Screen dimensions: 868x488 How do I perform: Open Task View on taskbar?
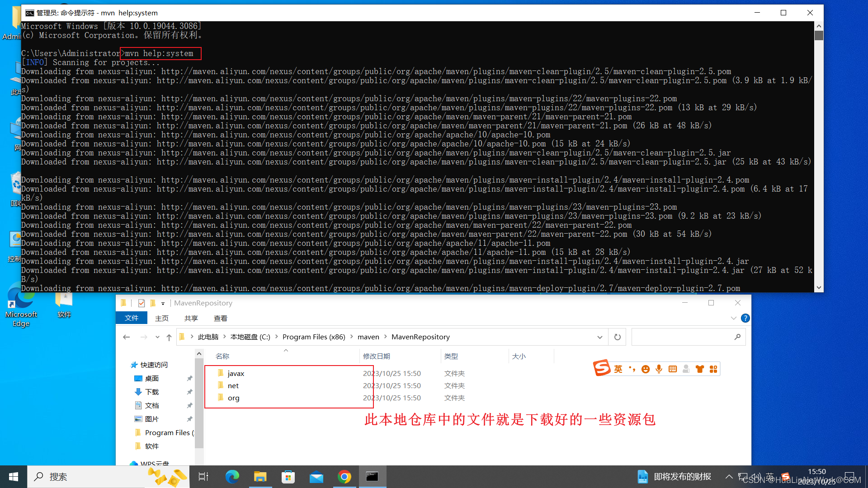coord(203,477)
